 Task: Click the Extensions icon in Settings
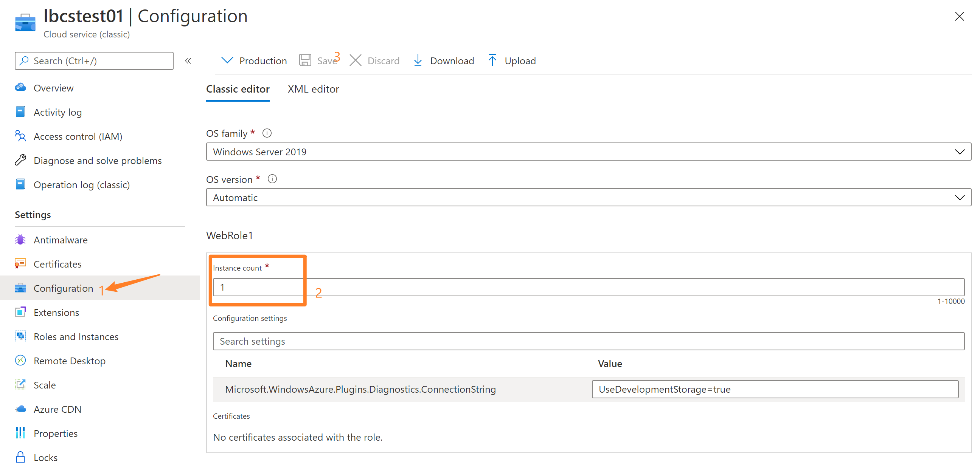pos(20,312)
